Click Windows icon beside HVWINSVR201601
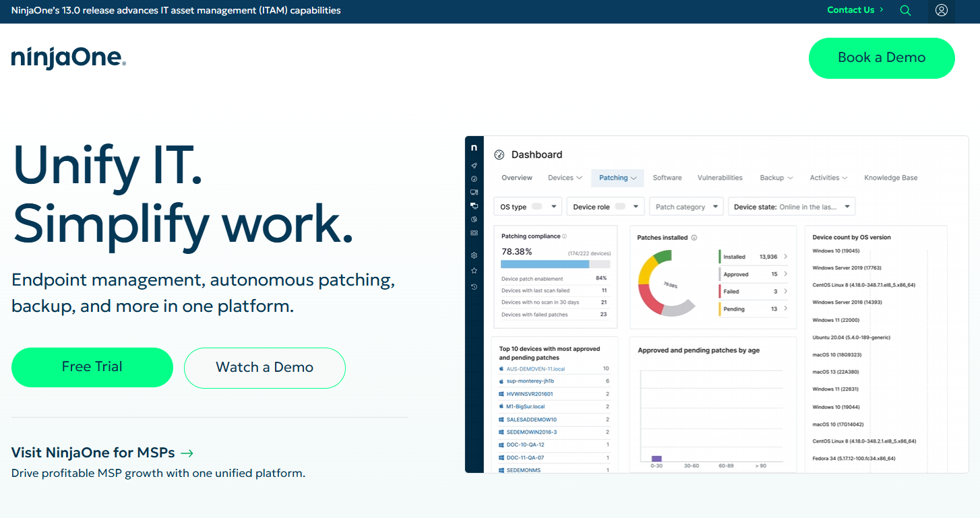Viewport: 980px width, 518px height. (501, 394)
